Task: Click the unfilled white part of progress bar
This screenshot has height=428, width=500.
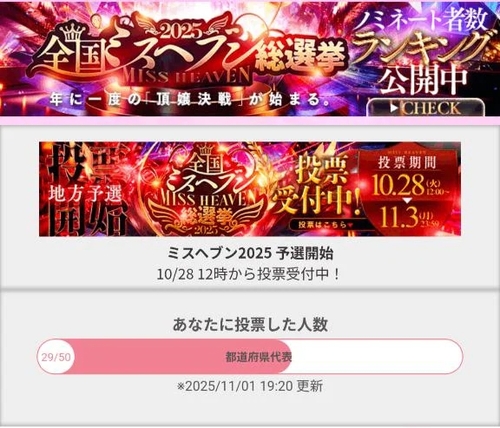Action: [x=377, y=357]
